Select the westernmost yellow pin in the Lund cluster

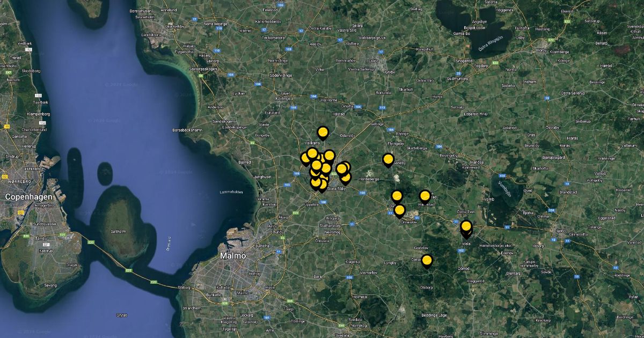306,159
